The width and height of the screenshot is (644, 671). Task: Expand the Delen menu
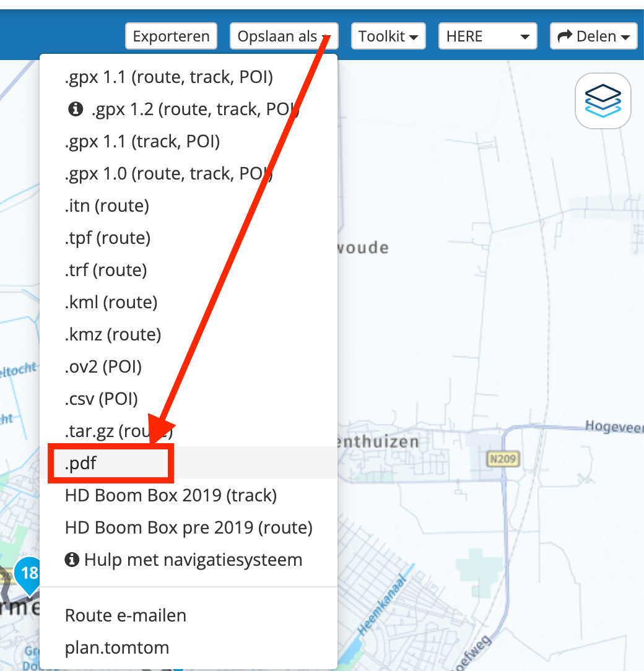point(593,35)
